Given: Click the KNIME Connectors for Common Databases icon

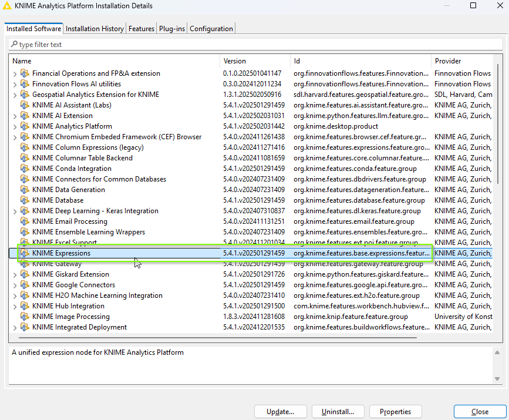Looking at the screenshot, I should (x=25, y=179).
